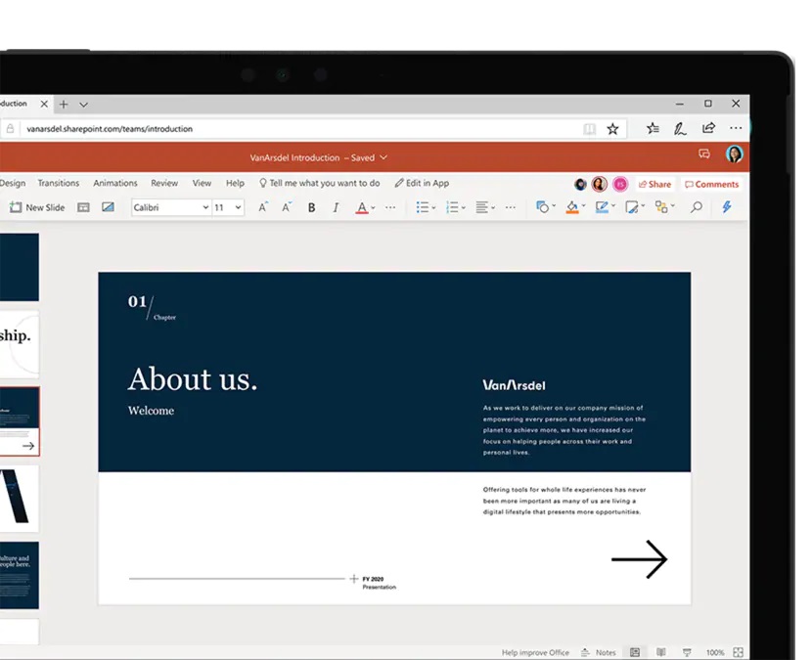This screenshot has height=660, width=812.
Task: Increase the font size with the larger A
Action: click(x=263, y=207)
